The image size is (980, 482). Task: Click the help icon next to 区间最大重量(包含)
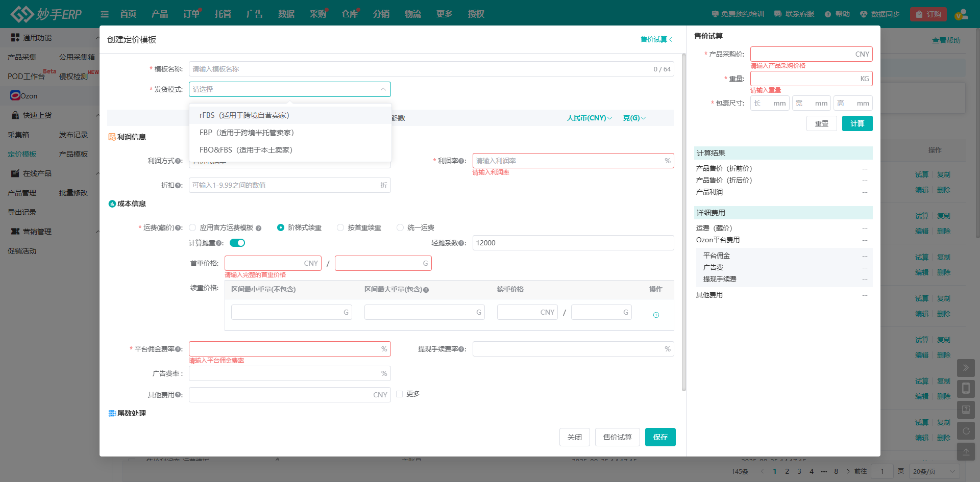pyautogui.click(x=426, y=290)
